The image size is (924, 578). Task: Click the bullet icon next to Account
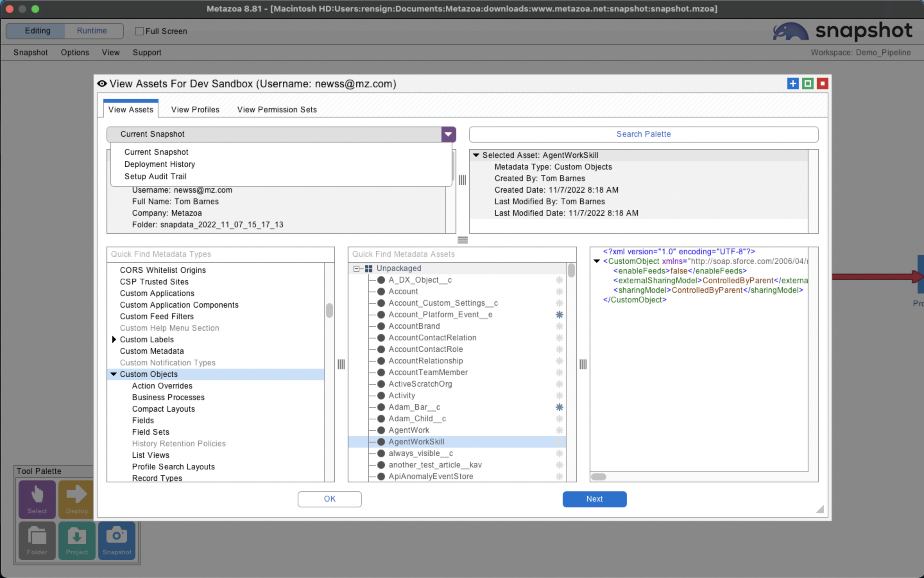pyautogui.click(x=381, y=291)
